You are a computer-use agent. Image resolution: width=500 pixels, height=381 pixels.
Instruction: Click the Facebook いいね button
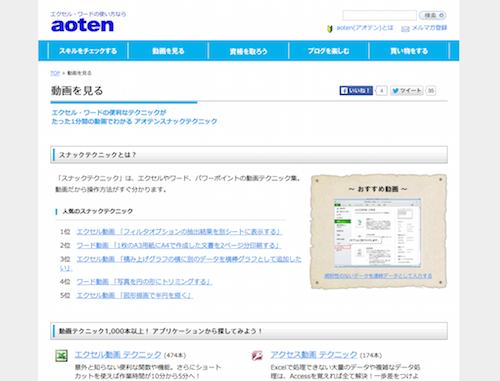[356, 91]
